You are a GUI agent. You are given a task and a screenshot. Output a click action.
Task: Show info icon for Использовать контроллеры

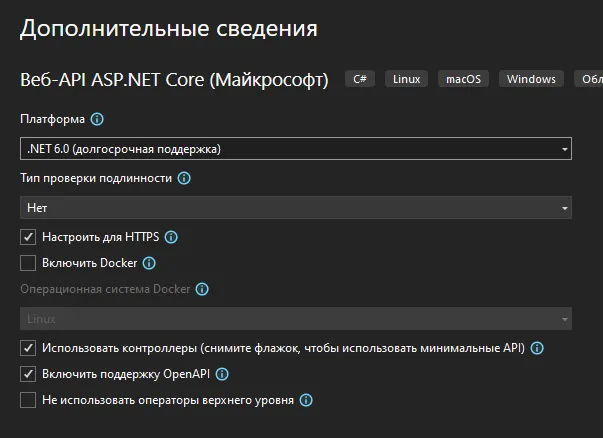point(537,348)
